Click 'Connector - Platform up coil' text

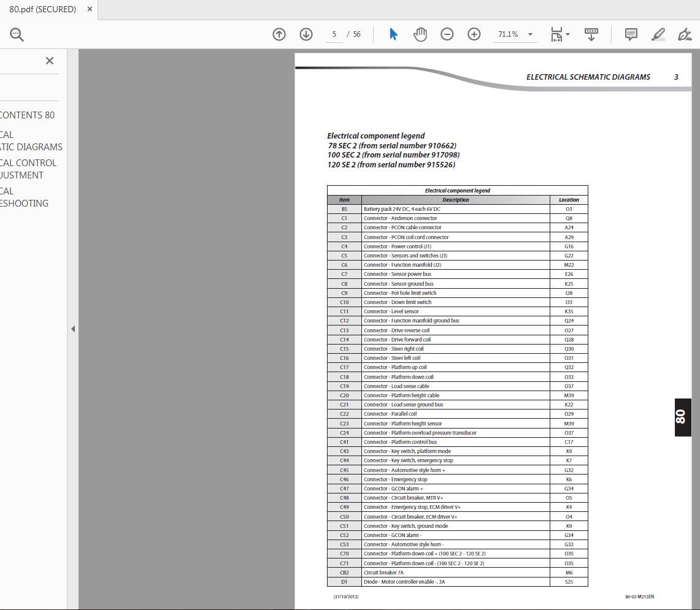pos(395,367)
